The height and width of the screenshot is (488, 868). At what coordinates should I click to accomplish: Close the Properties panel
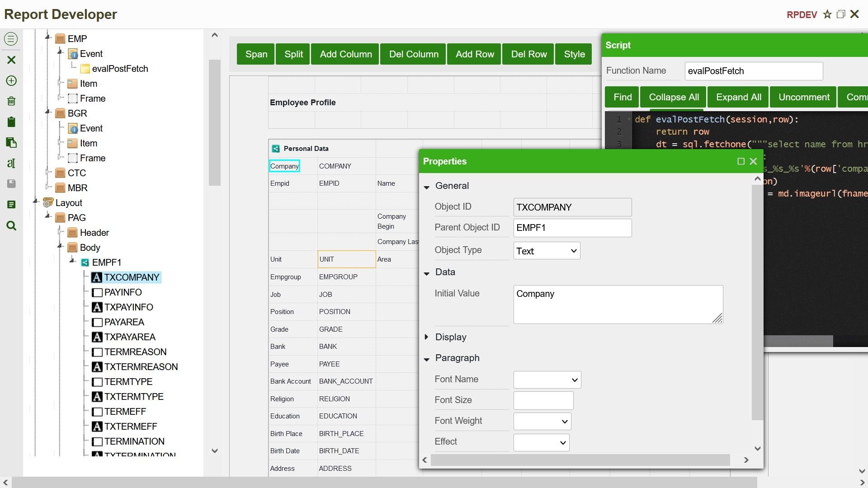tap(753, 161)
